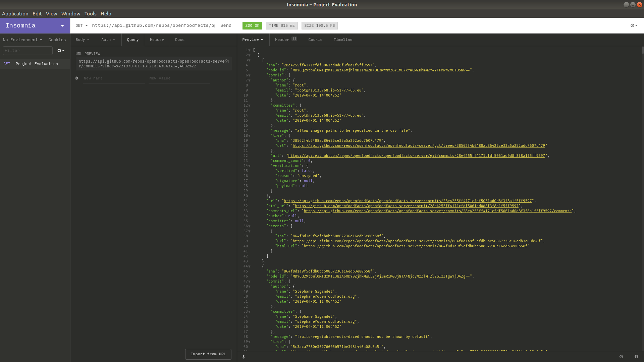644x362 pixels.
Task: Open the Application menu
Action: (x=15, y=14)
